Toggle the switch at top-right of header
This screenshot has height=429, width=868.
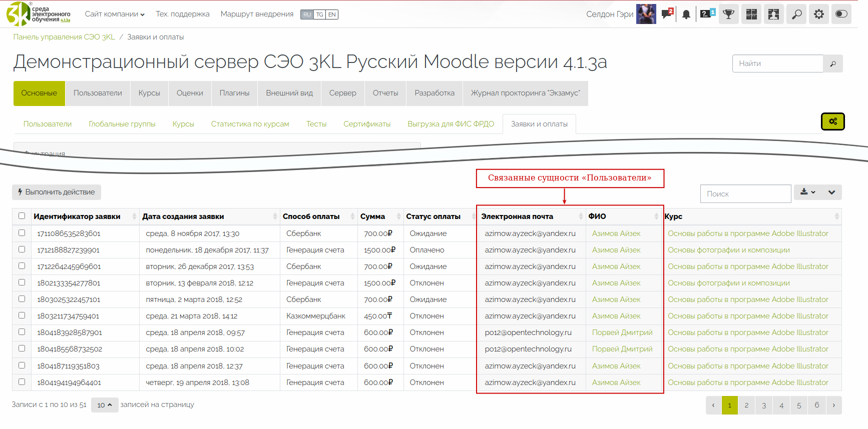pyautogui.click(x=841, y=14)
